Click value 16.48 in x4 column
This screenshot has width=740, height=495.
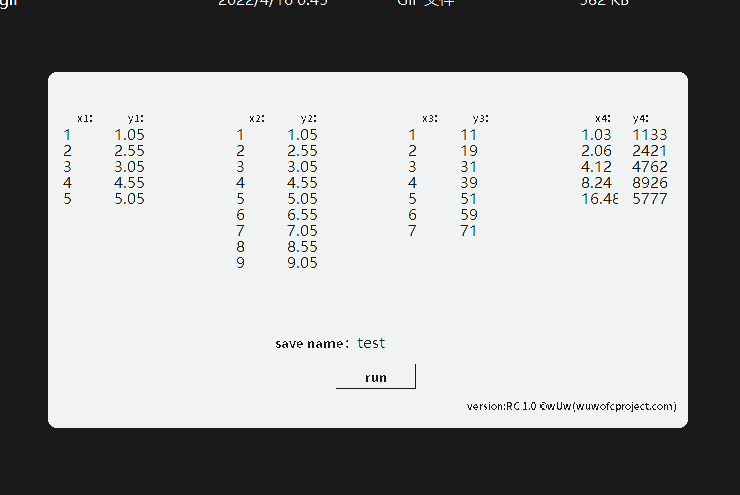point(599,199)
